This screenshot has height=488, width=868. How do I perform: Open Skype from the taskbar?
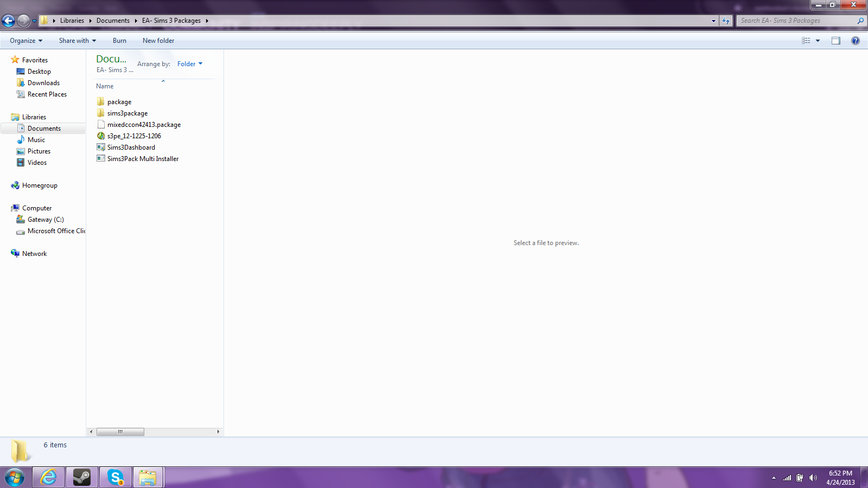(x=115, y=478)
